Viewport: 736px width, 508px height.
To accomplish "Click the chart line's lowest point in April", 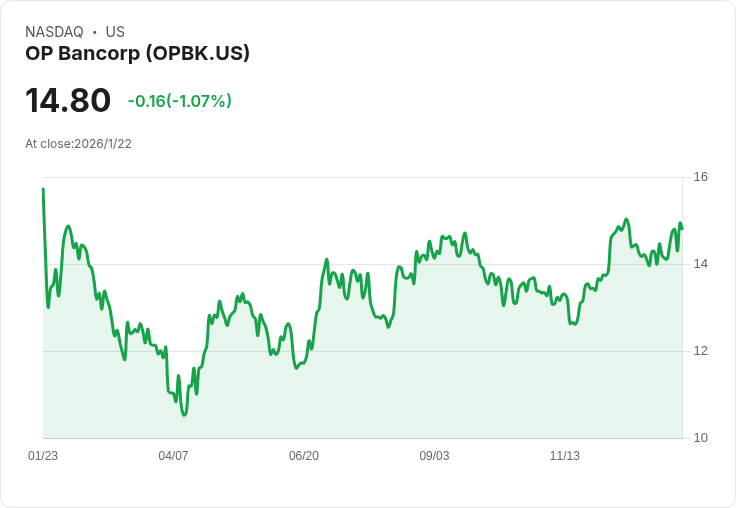I will point(184,414).
